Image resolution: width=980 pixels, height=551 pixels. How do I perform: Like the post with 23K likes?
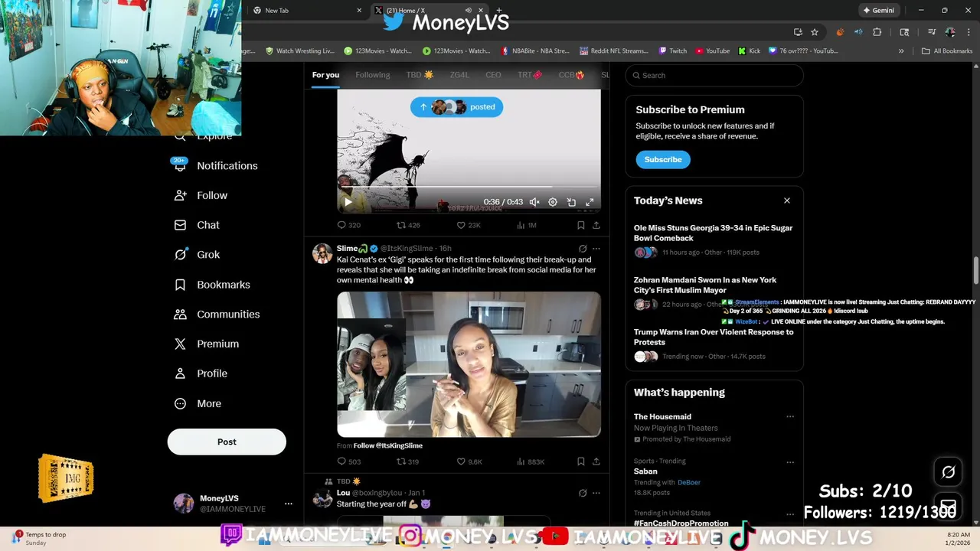click(469, 225)
